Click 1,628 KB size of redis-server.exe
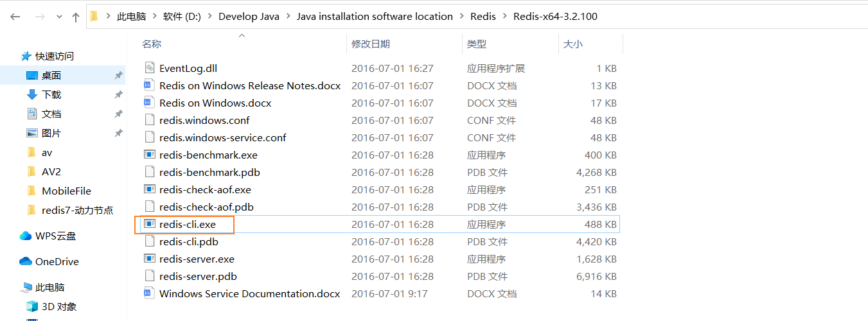868x321 pixels. click(x=597, y=259)
